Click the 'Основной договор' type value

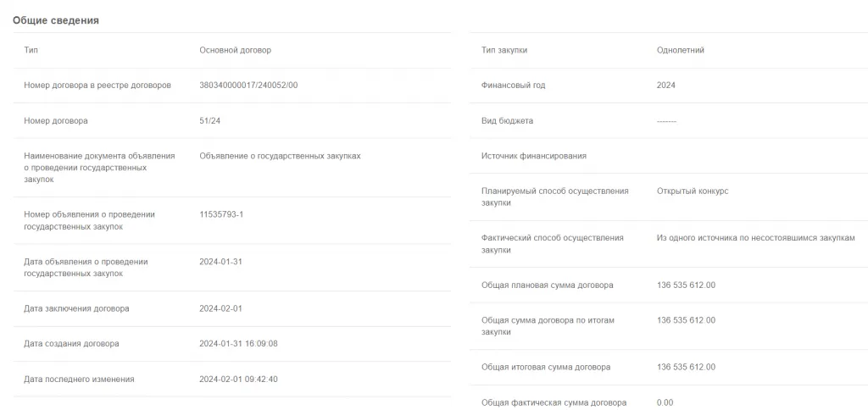235,50
